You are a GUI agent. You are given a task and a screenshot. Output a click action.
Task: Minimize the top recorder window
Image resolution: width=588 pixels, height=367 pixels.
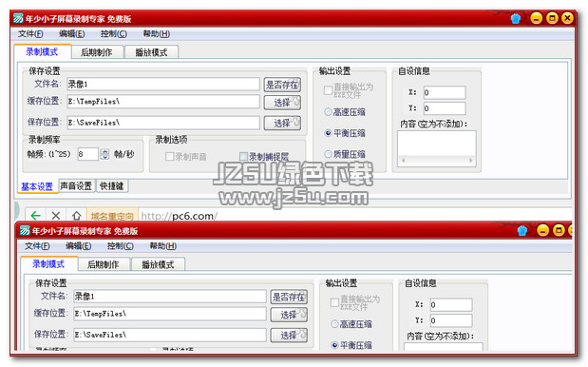[x=537, y=18]
